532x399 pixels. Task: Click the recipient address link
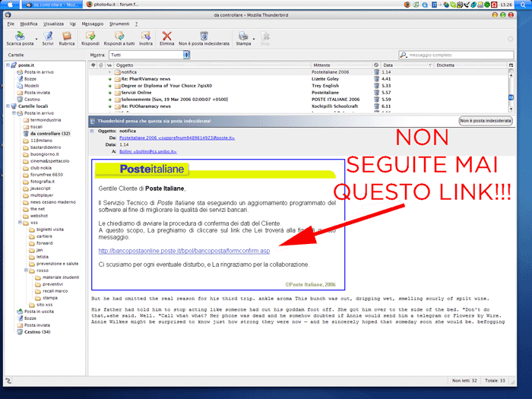pyautogui.click(x=148, y=151)
